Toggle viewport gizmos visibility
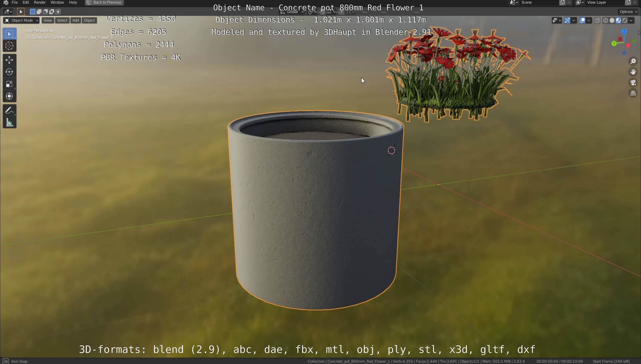The width and height of the screenshot is (641, 364). click(567, 21)
